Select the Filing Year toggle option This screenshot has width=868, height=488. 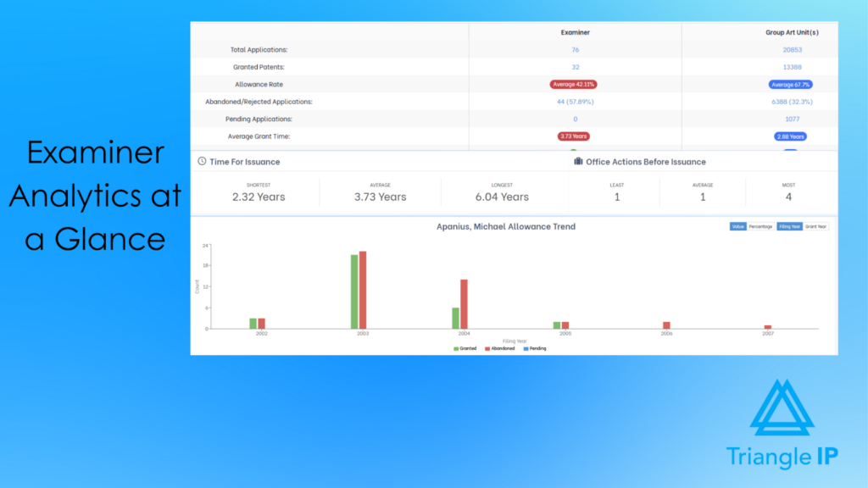tap(789, 226)
